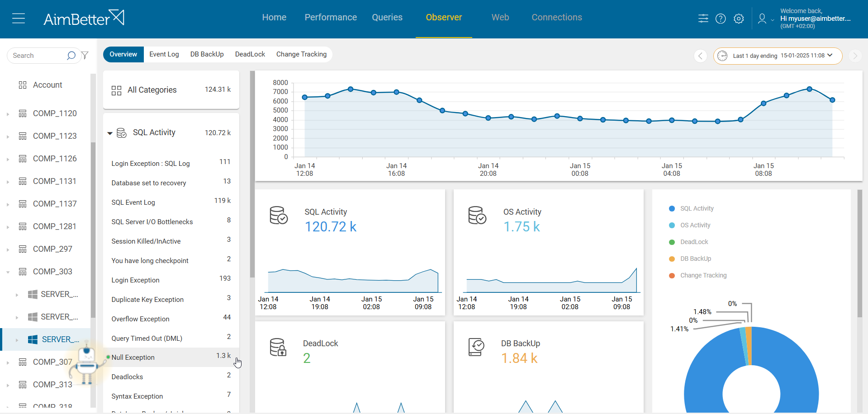Click the AimBetter logo
868x414 pixels.
84,18
